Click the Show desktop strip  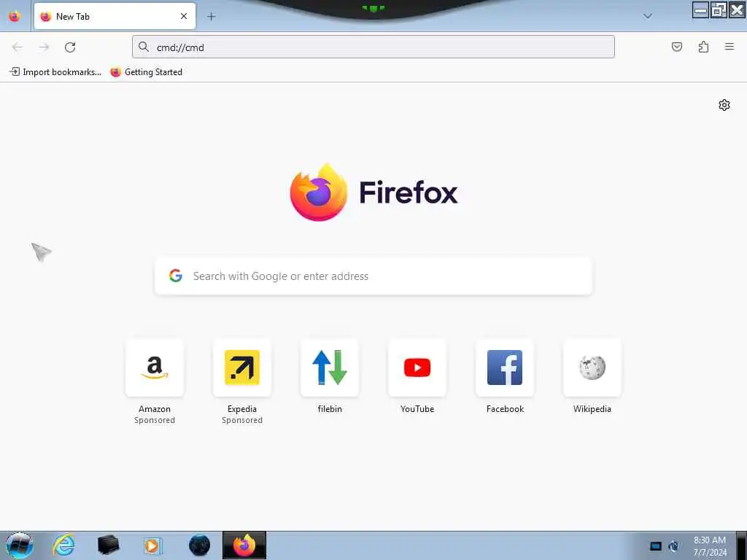[x=741, y=545]
